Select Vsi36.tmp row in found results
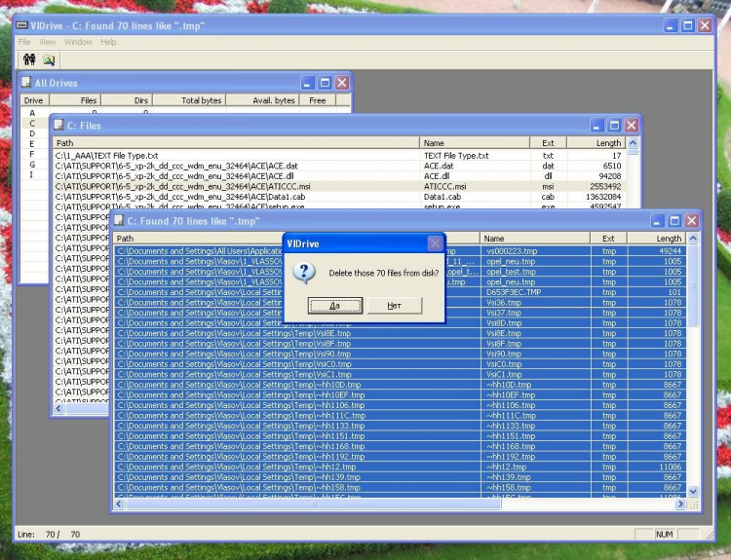 [x=400, y=302]
